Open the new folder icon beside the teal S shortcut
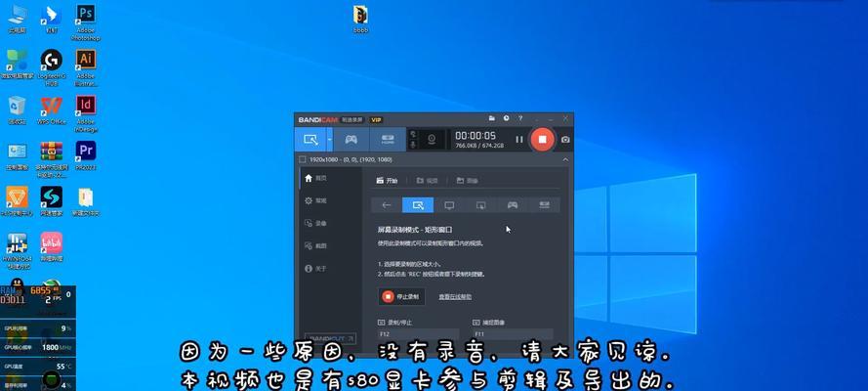Viewport: 868px width, 391px height. coord(85,201)
